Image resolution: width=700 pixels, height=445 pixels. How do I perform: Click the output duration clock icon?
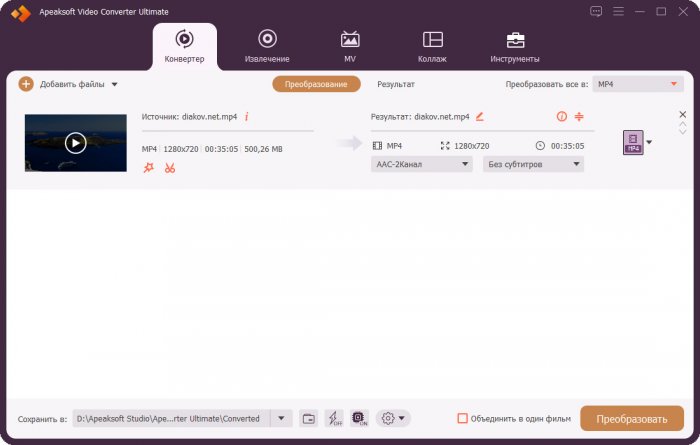pos(540,146)
